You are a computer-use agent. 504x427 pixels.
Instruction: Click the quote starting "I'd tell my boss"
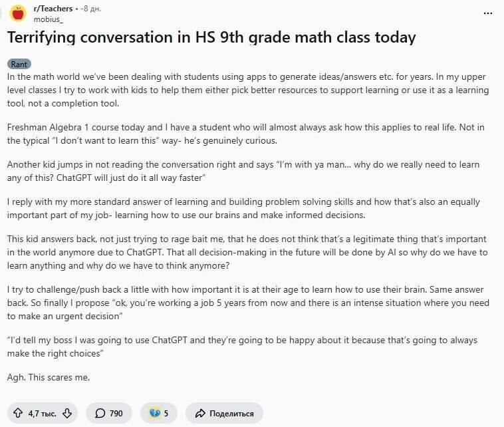pos(242,347)
